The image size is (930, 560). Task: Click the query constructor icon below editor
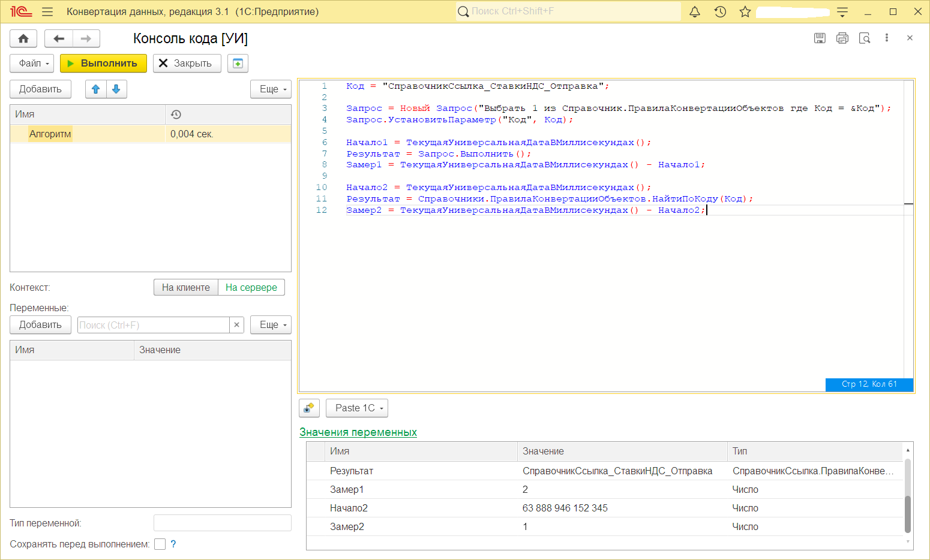point(309,408)
